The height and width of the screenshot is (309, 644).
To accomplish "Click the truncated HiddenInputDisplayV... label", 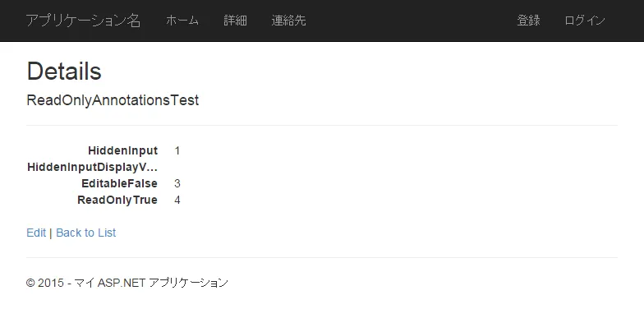I will tap(92, 167).
